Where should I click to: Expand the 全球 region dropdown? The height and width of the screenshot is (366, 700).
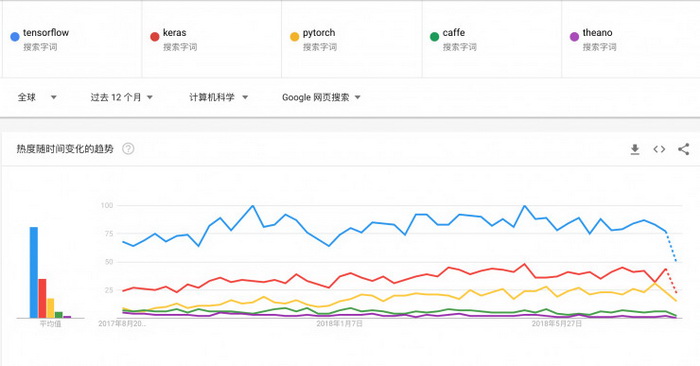coord(37,97)
